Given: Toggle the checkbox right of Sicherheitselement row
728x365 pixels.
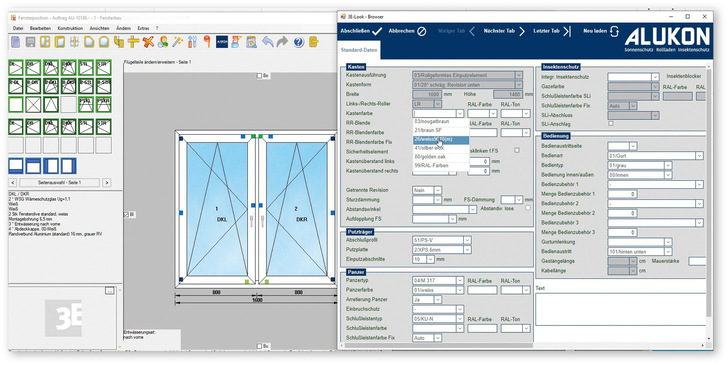Looking at the screenshot, I should click(x=517, y=150).
